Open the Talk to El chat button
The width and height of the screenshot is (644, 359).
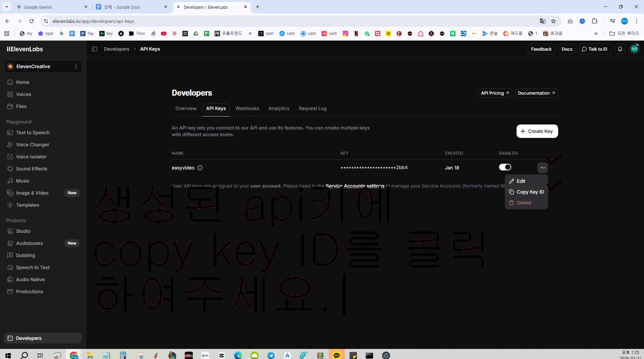point(594,49)
